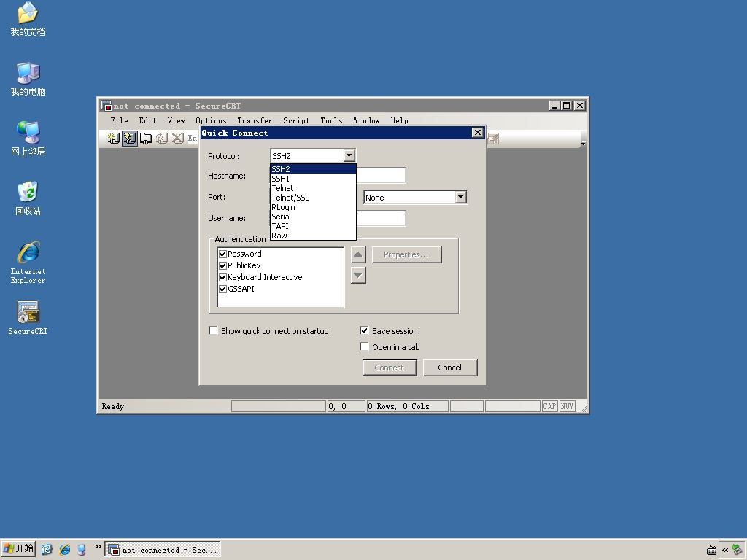Screen dimensions: 747x560
Task: Select Network Neighborhood desktop icon
Action: pos(28,139)
